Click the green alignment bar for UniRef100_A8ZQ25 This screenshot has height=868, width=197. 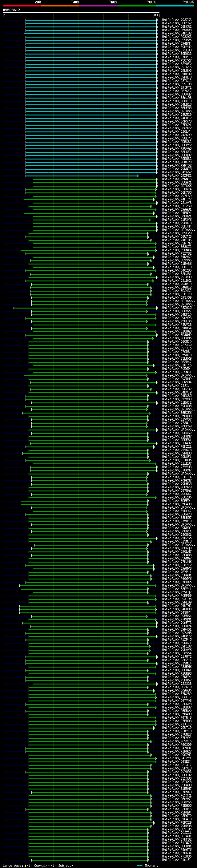tap(86, 308)
